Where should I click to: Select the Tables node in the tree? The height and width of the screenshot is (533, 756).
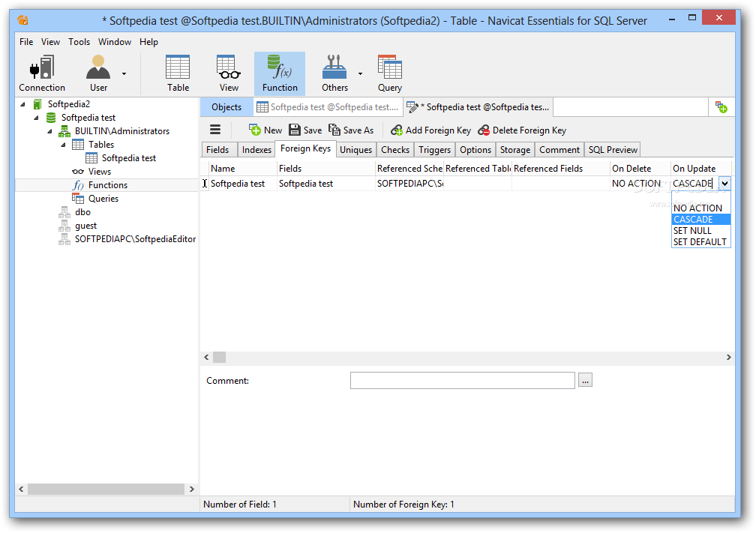101,145
